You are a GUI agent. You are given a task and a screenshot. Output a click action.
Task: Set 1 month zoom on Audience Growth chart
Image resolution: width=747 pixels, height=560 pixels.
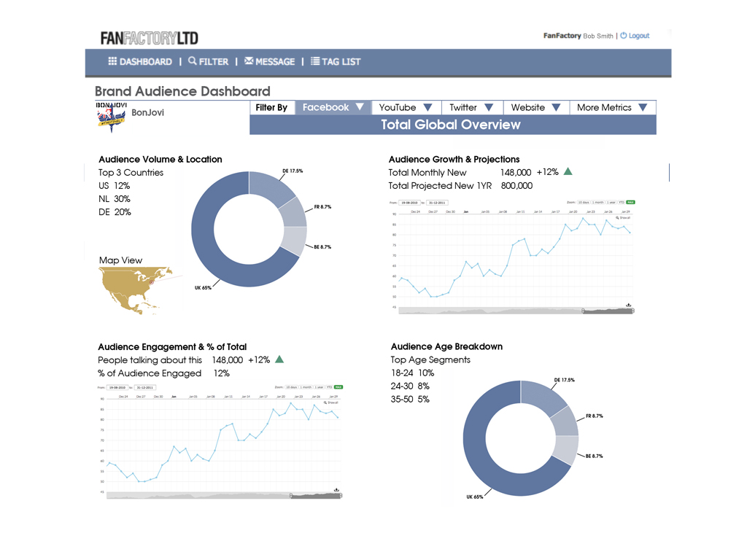tap(598, 203)
